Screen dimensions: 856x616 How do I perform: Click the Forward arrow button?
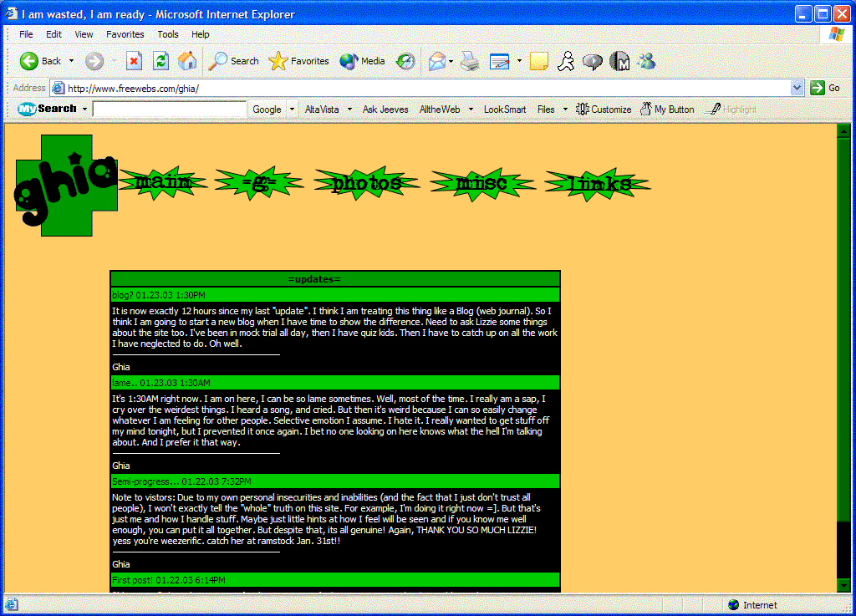coord(94,61)
